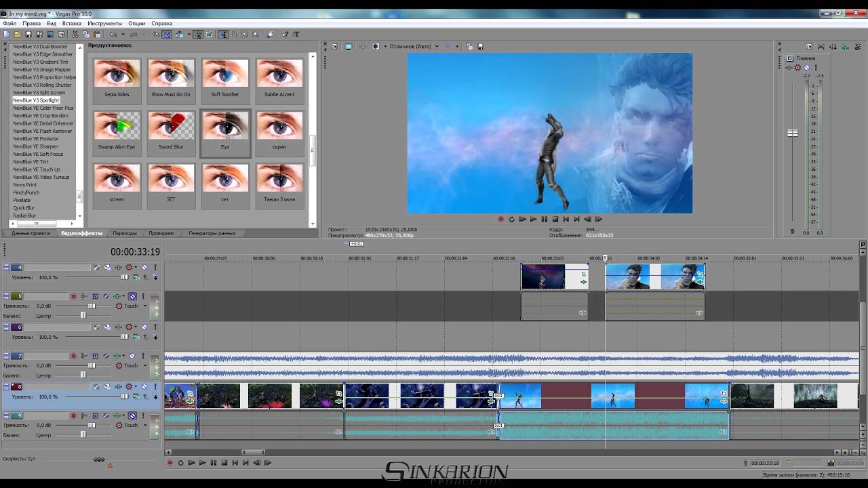Mute video track 6
Viewport: 868px width, 488px height.
pyautogui.click(x=144, y=327)
